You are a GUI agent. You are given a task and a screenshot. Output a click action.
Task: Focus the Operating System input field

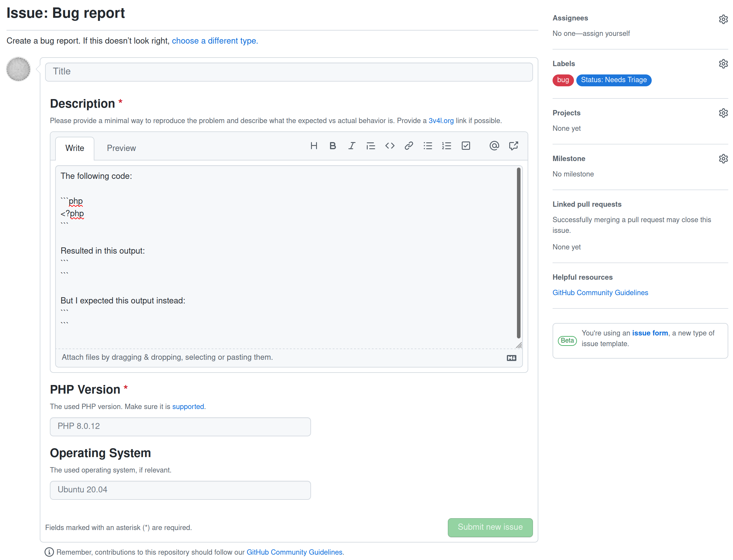coord(180,490)
